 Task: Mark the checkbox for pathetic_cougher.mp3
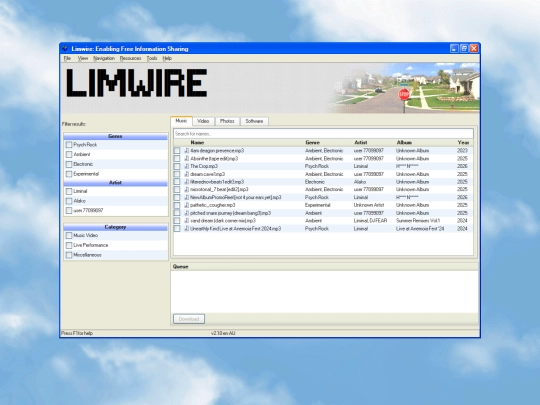pos(177,205)
